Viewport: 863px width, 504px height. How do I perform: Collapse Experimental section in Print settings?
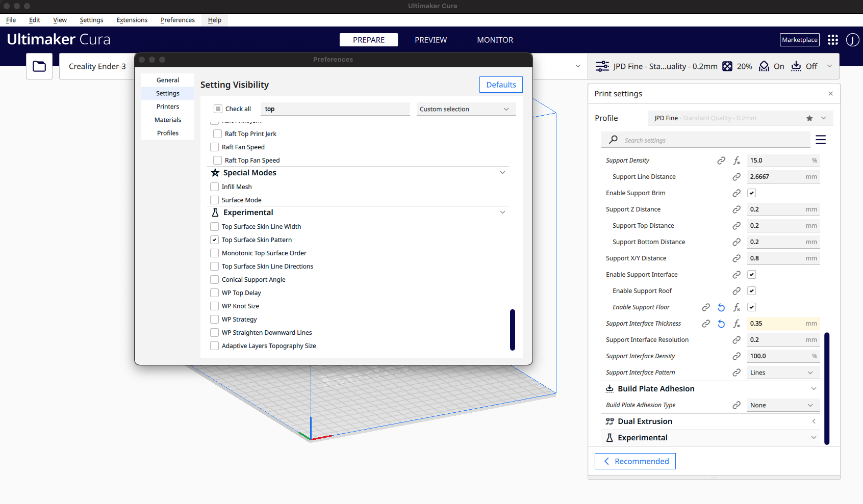(x=814, y=438)
